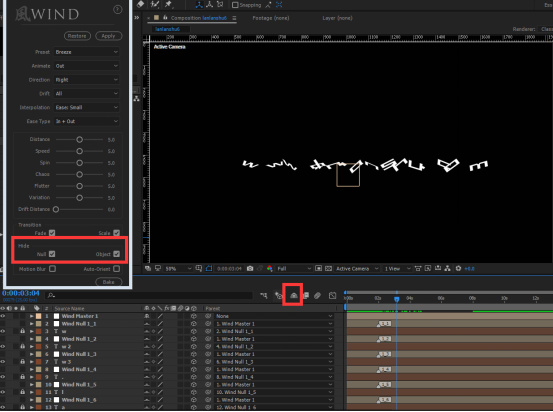Switch to the Composition lanlanshu6 tab
553x412 pixels.
point(199,18)
